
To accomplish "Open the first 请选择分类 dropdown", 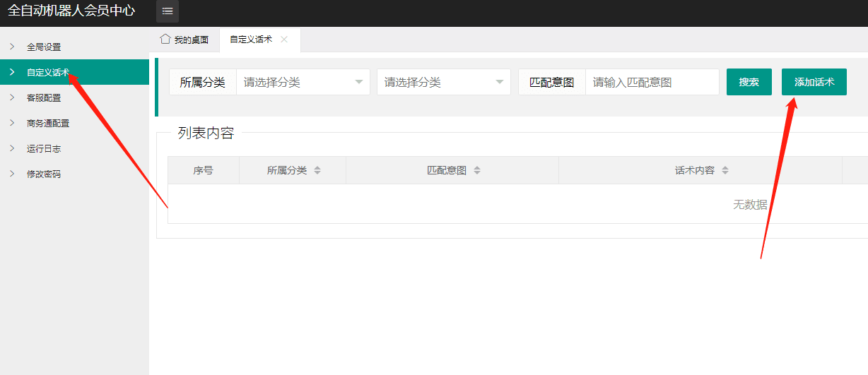I will pos(303,82).
